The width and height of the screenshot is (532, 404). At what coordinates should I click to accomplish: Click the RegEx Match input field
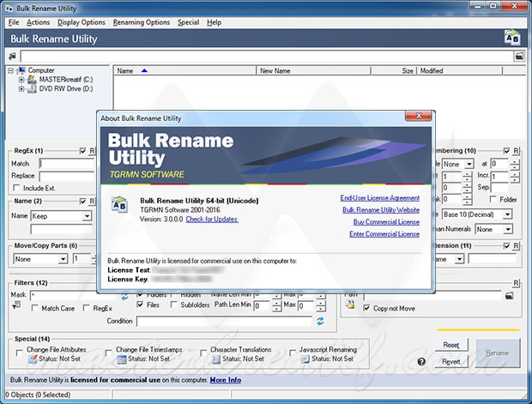(x=67, y=164)
